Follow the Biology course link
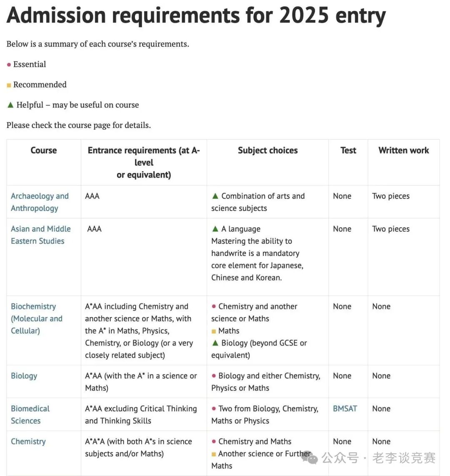Image resolution: width=450 pixels, height=476 pixels. [24, 376]
